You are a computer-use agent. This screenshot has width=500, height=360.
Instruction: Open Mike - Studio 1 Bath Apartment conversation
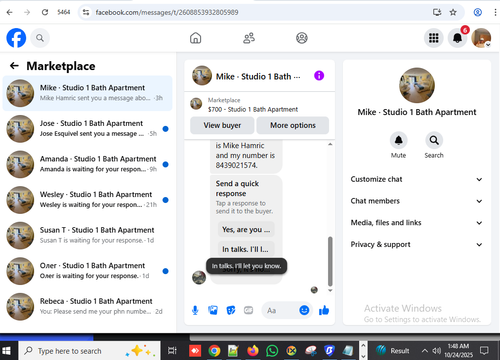[87, 93]
